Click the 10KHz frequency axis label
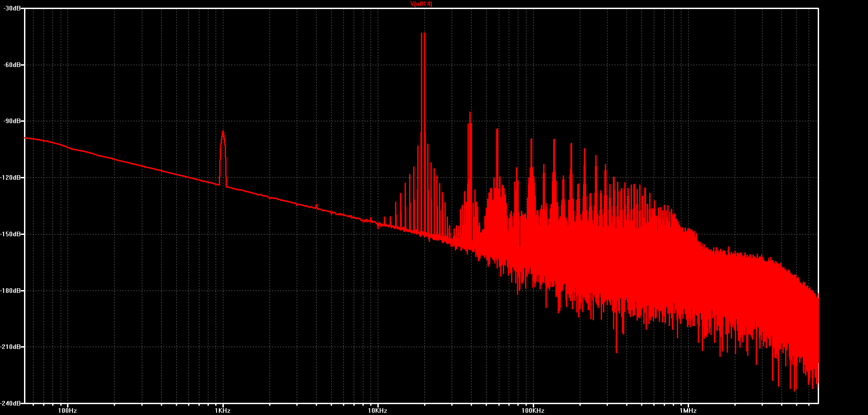This screenshot has width=868, height=415. (x=377, y=410)
